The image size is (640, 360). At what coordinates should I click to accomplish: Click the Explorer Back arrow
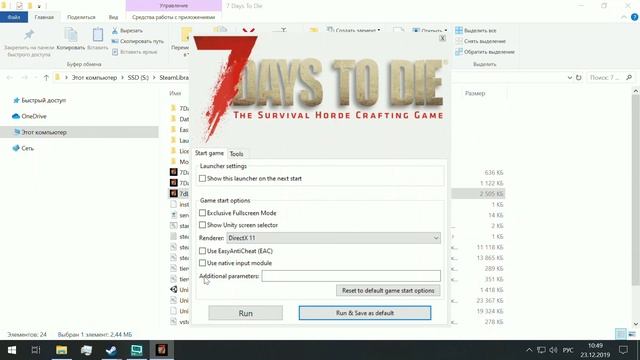10,78
